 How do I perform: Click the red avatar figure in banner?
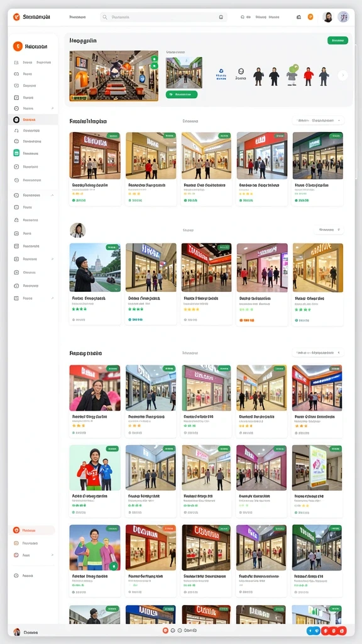[309, 76]
